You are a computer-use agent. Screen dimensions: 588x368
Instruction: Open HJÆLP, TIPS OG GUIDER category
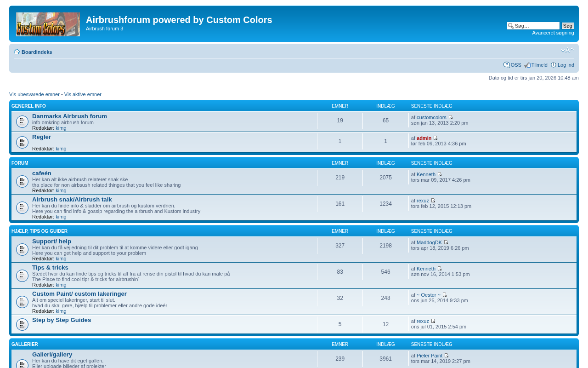[x=40, y=231]
